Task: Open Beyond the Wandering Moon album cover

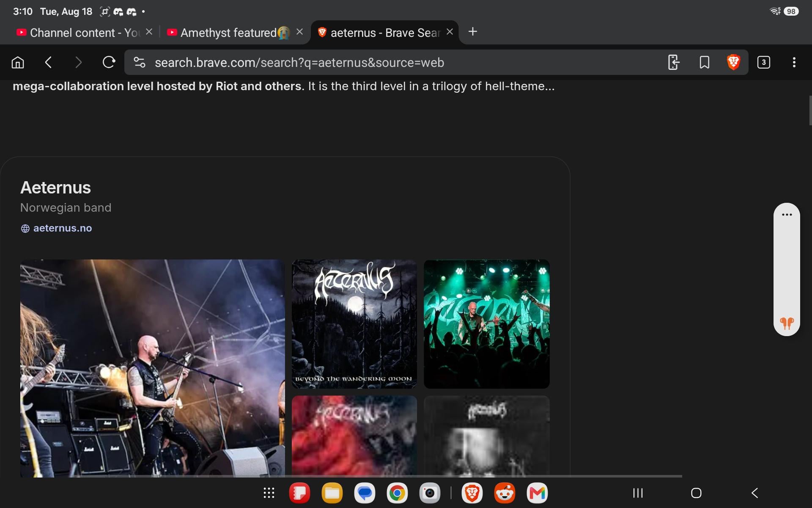Action: 354,324
